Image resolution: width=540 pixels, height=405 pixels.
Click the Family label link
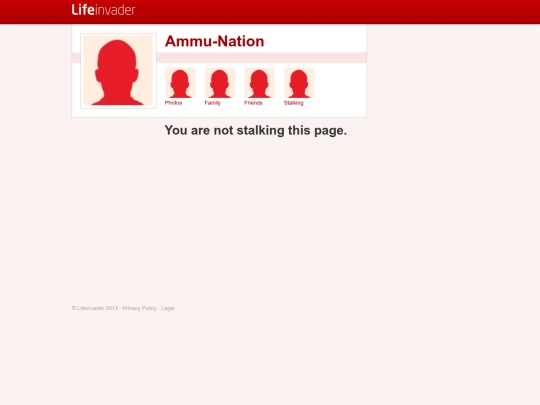(x=212, y=103)
